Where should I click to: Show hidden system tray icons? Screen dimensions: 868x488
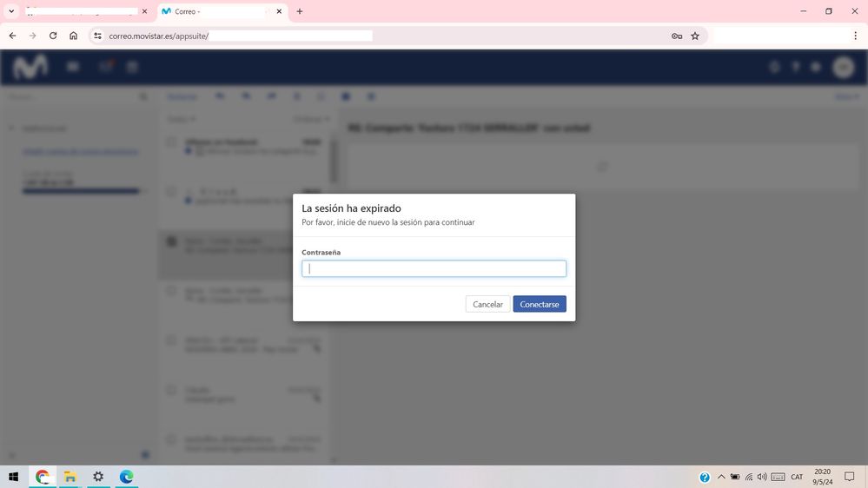[721, 477]
